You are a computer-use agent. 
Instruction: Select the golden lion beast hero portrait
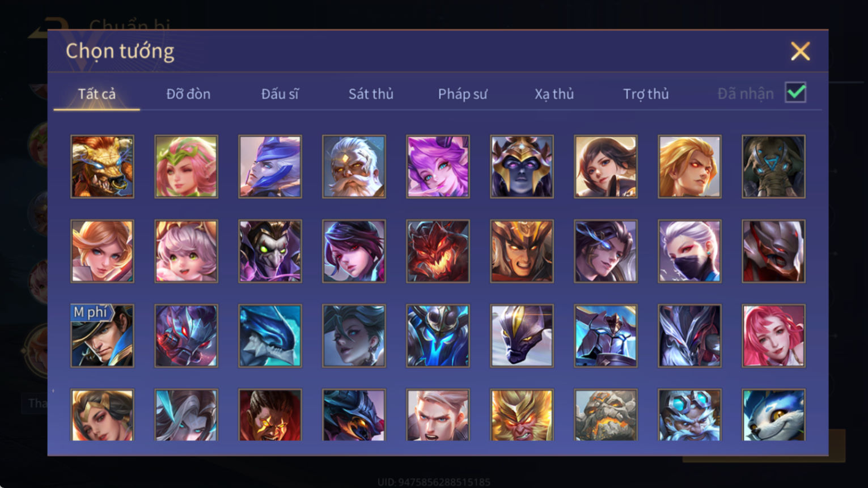click(x=102, y=167)
